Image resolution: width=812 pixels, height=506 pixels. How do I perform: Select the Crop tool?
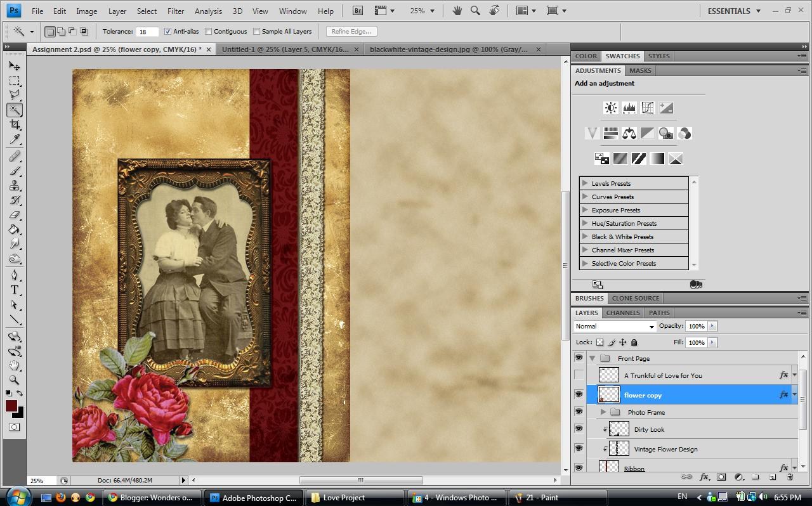click(x=14, y=124)
